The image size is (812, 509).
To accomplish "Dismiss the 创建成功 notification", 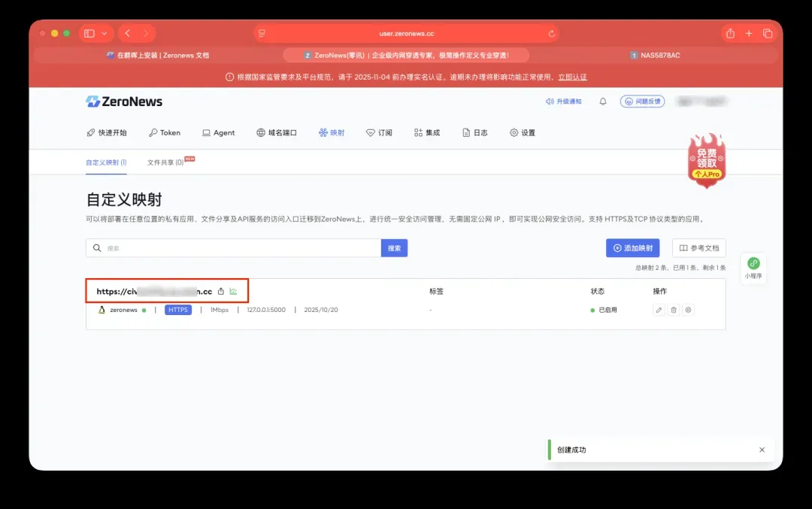I will click(762, 450).
